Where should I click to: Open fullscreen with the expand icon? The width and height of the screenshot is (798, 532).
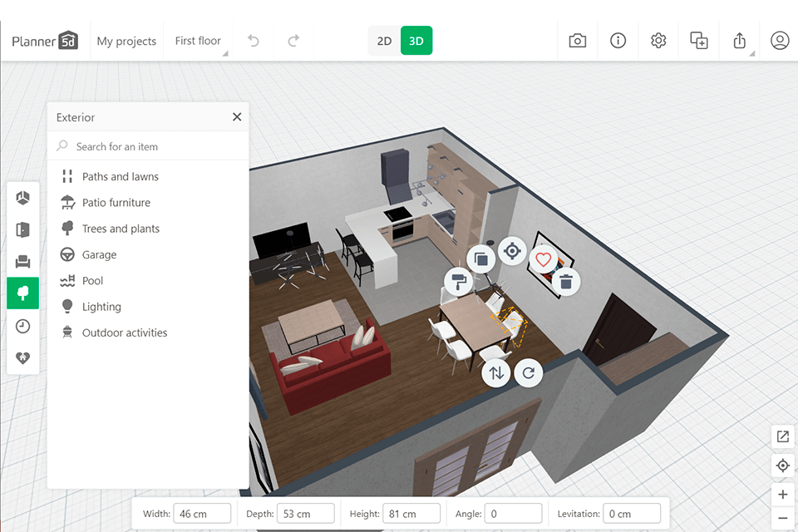click(783, 436)
